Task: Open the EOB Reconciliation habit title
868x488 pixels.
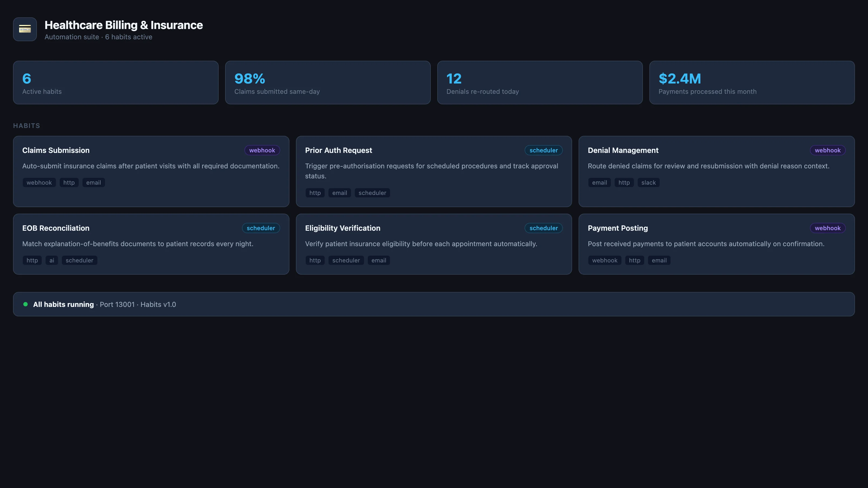Action: 56,228
